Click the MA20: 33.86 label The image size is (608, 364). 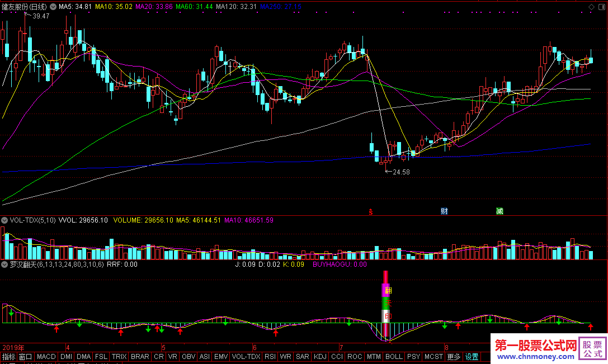[x=154, y=7]
